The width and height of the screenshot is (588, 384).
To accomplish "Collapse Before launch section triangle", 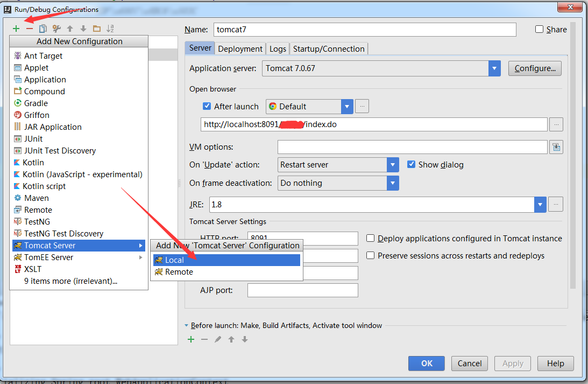I will pos(186,325).
